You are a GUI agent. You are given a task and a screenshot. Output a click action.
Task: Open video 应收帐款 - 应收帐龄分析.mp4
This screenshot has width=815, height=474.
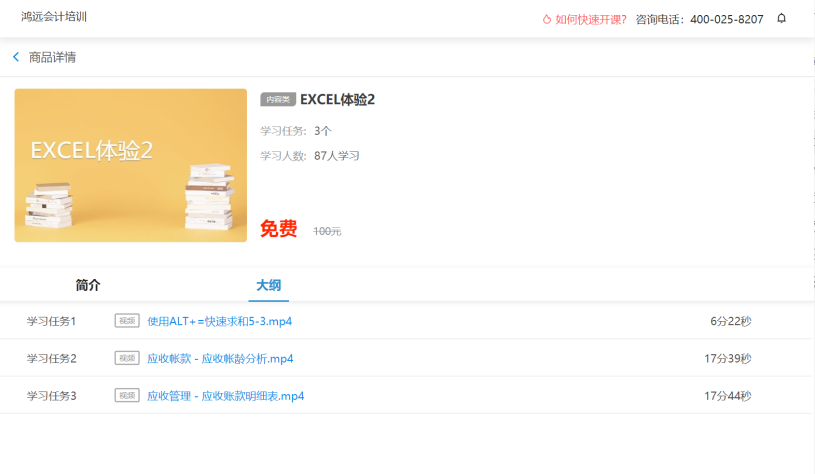[x=220, y=359]
